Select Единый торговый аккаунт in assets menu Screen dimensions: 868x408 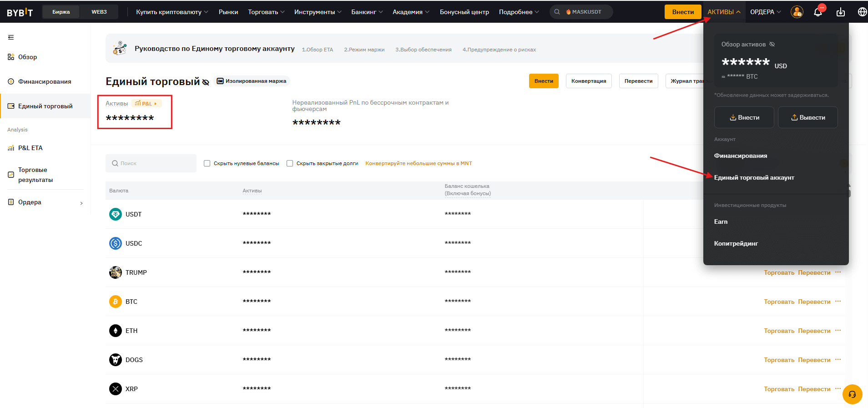click(x=754, y=178)
